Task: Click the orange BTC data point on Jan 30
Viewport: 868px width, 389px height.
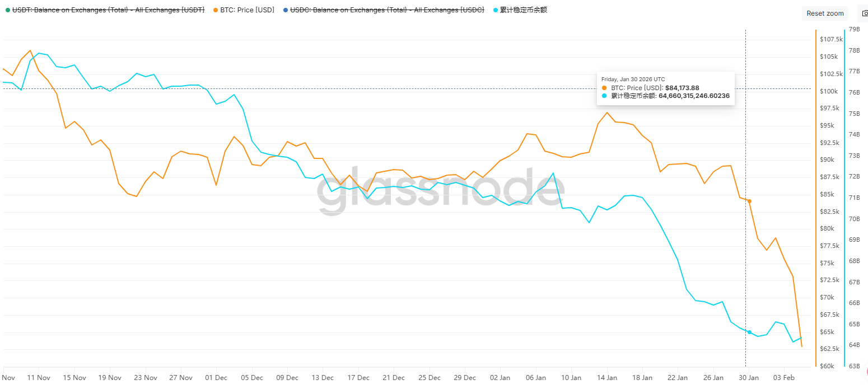Action: point(749,201)
